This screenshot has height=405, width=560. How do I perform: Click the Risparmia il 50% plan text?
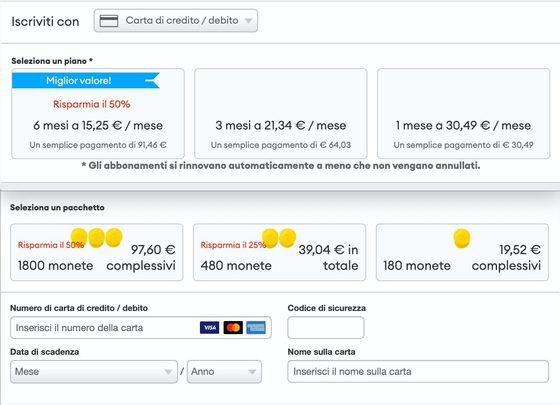pos(91,104)
